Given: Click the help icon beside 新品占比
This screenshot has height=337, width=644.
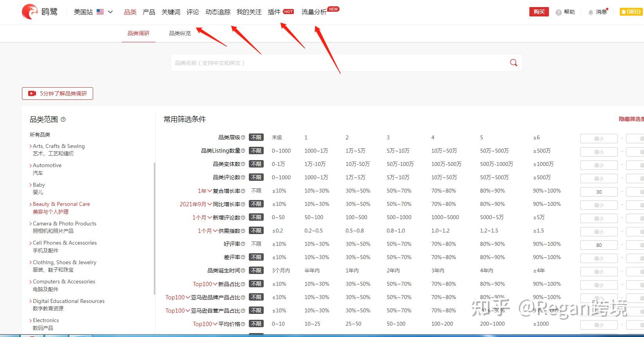Looking at the screenshot, I should [x=243, y=284].
